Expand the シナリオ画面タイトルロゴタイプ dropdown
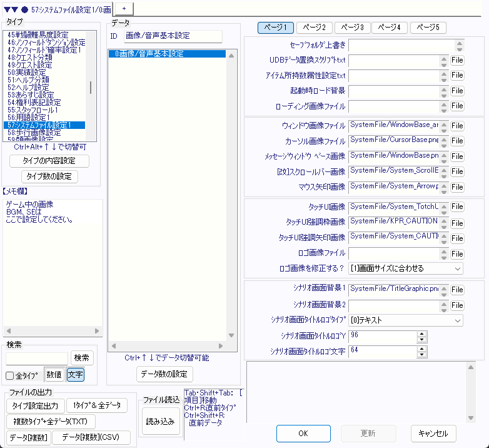This screenshot has height=448, width=489. pyautogui.click(x=405, y=320)
